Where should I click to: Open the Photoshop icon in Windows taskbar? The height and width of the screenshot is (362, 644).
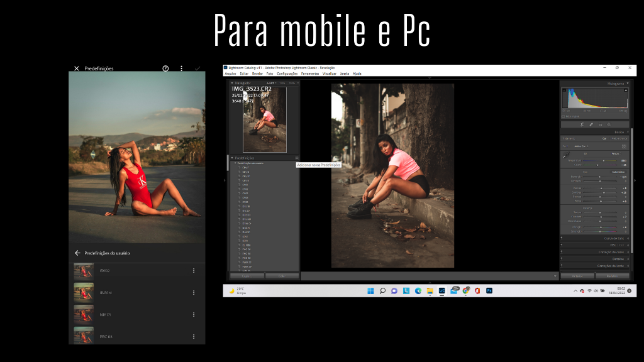tap(489, 290)
